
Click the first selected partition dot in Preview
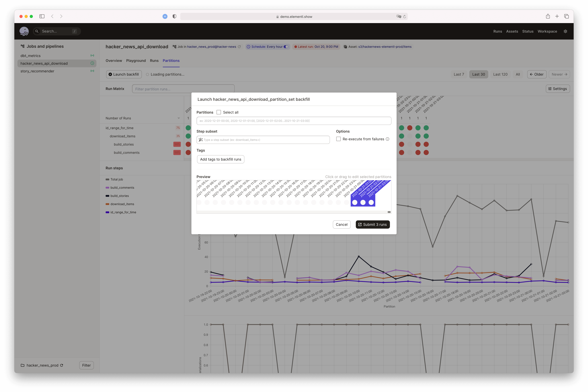[x=355, y=203]
